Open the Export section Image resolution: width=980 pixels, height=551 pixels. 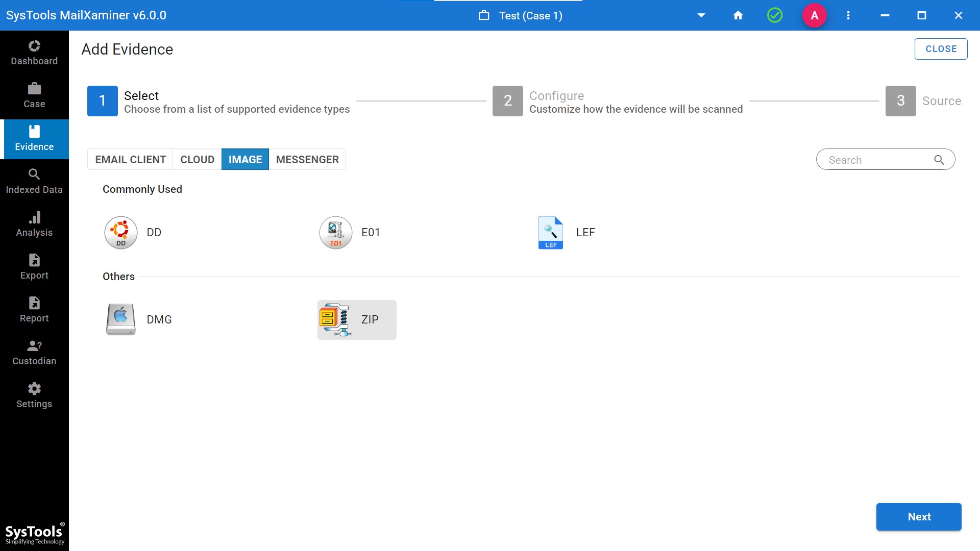coord(34,266)
